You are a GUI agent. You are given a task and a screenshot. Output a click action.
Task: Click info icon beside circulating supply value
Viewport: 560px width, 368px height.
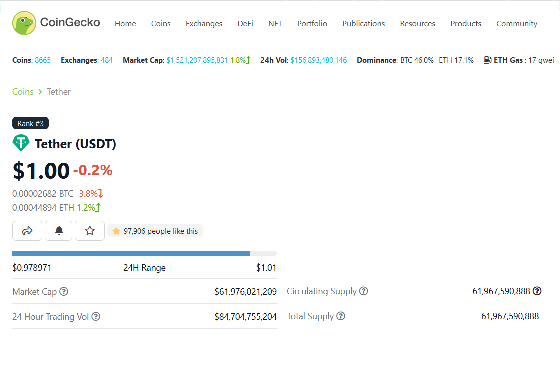(x=537, y=291)
